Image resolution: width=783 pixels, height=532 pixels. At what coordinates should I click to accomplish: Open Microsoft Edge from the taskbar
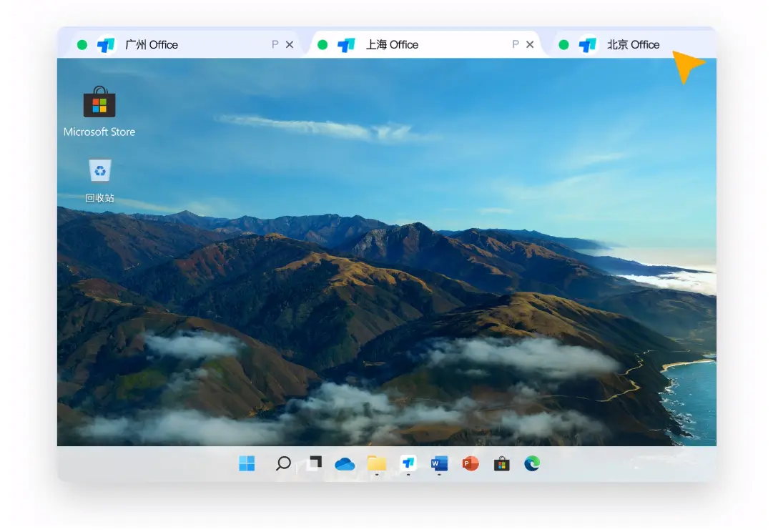coord(532,463)
